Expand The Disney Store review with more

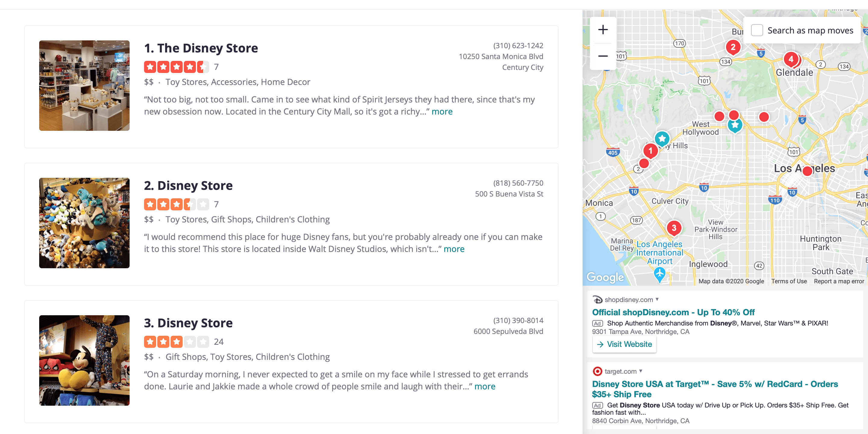click(x=442, y=111)
